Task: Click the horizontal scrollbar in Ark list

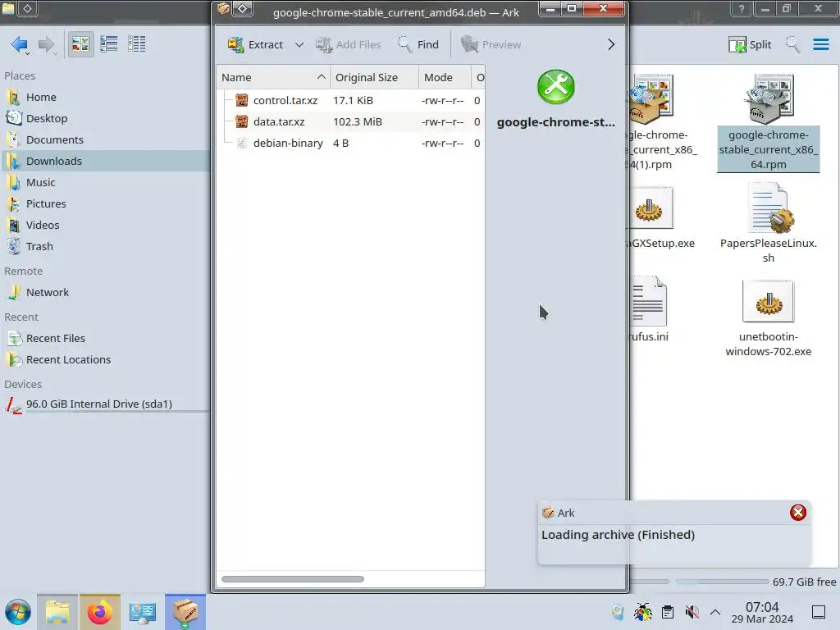Action: click(293, 579)
